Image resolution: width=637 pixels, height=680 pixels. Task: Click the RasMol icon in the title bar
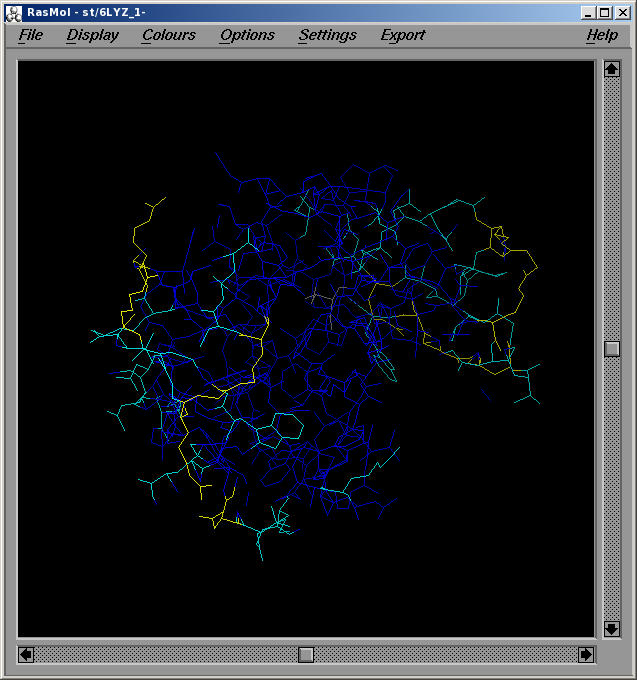click(13, 12)
